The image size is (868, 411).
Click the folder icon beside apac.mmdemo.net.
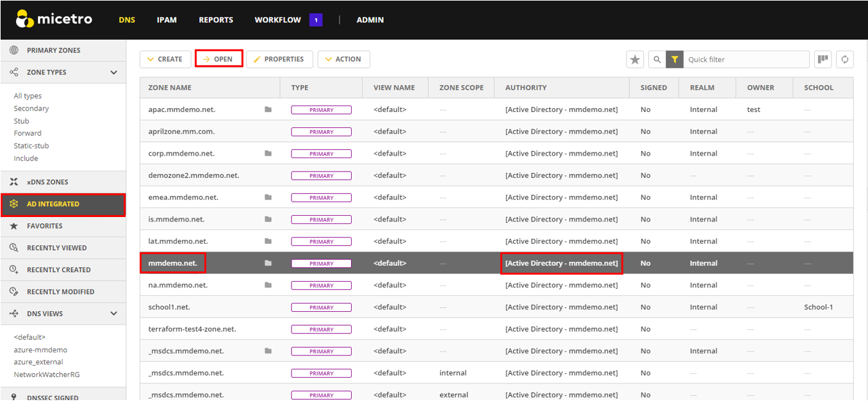tap(268, 109)
